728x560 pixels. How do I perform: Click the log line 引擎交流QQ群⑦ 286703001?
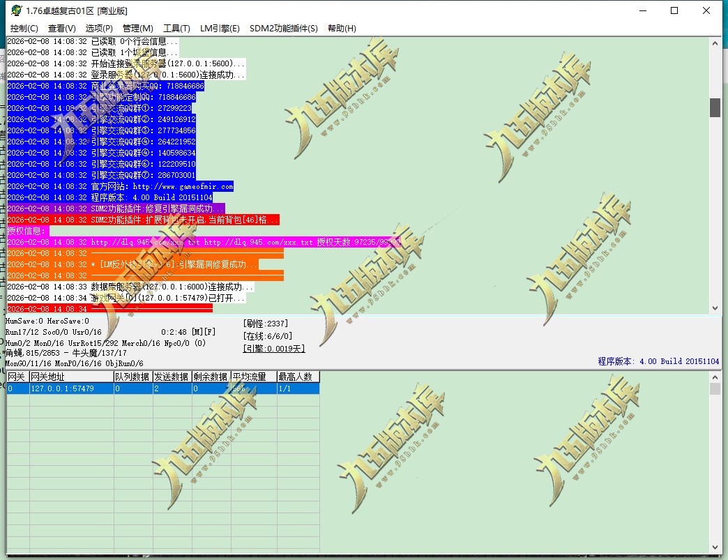click(x=101, y=175)
